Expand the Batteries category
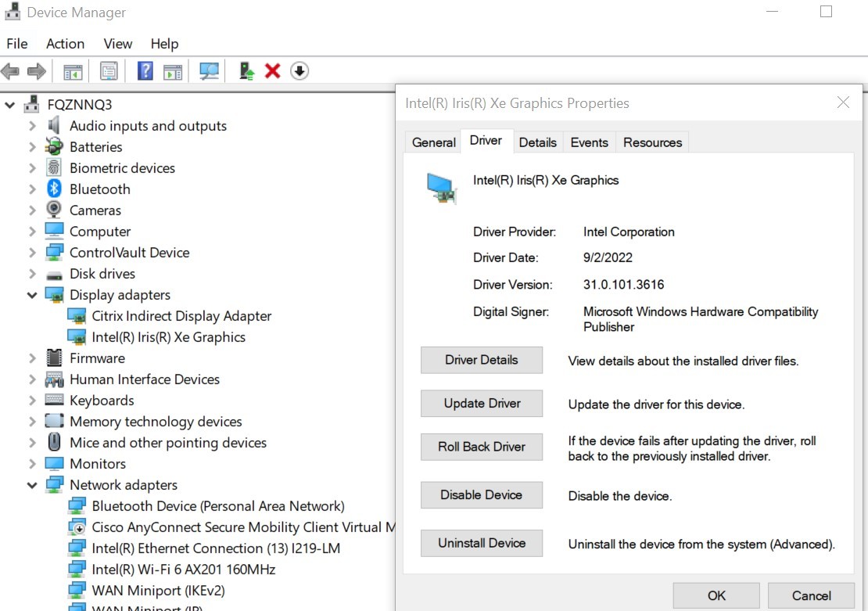This screenshot has width=868, height=611. (32, 147)
